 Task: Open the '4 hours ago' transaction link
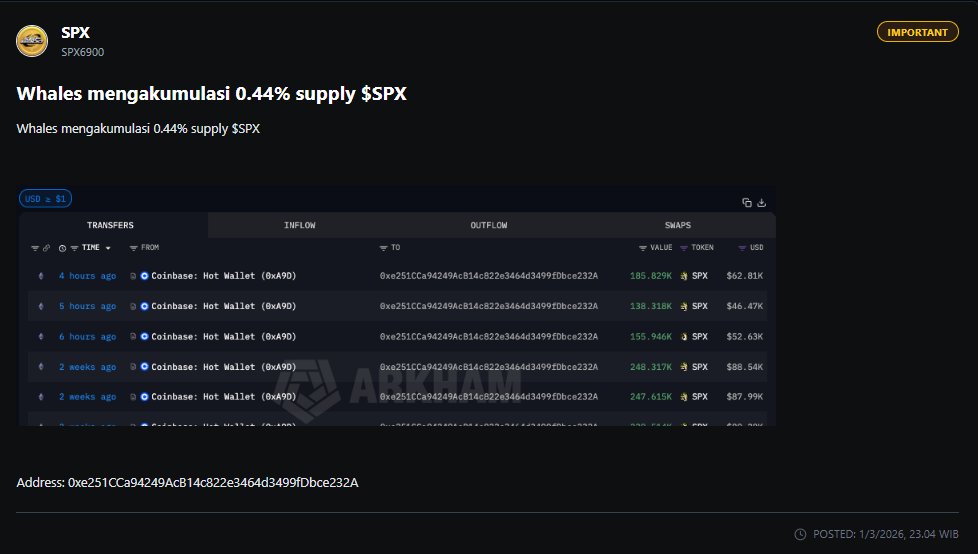click(x=87, y=276)
